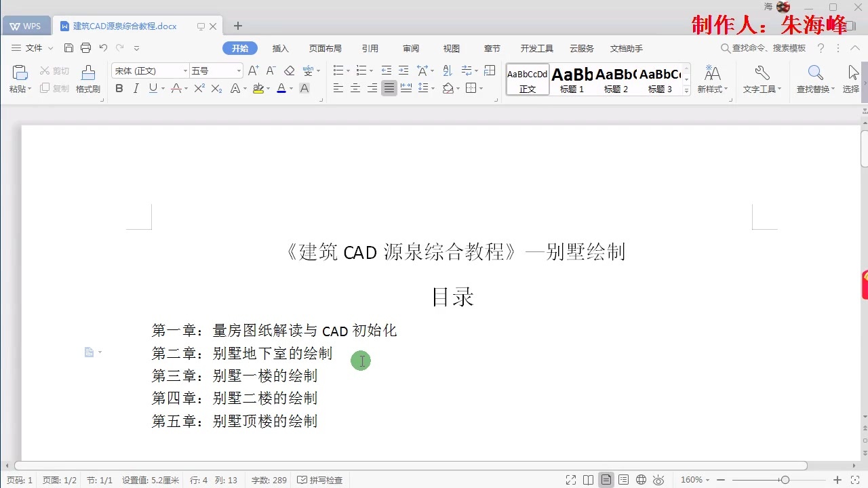This screenshot has width=868, height=488.
Task: Open the 文件 (File) menu
Action: [x=33, y=48]
